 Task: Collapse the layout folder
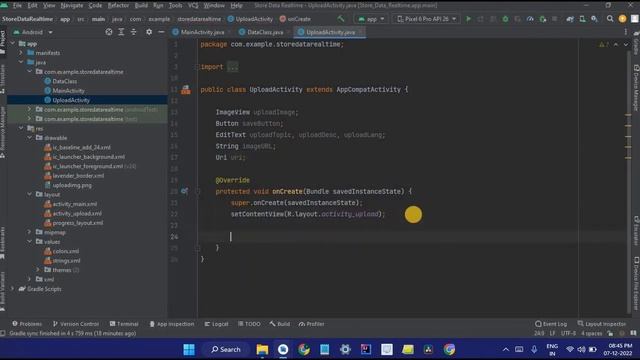[29, 194]
